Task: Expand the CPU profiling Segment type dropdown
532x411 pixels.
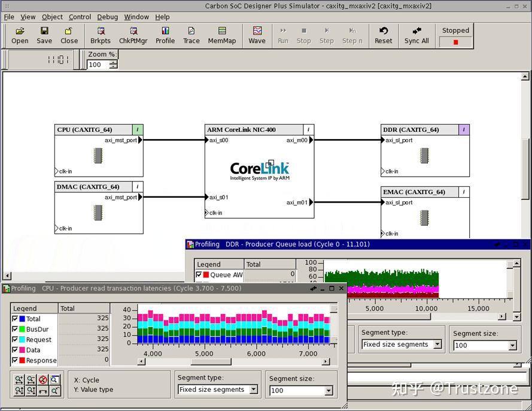Action: (x=253, y=389)
